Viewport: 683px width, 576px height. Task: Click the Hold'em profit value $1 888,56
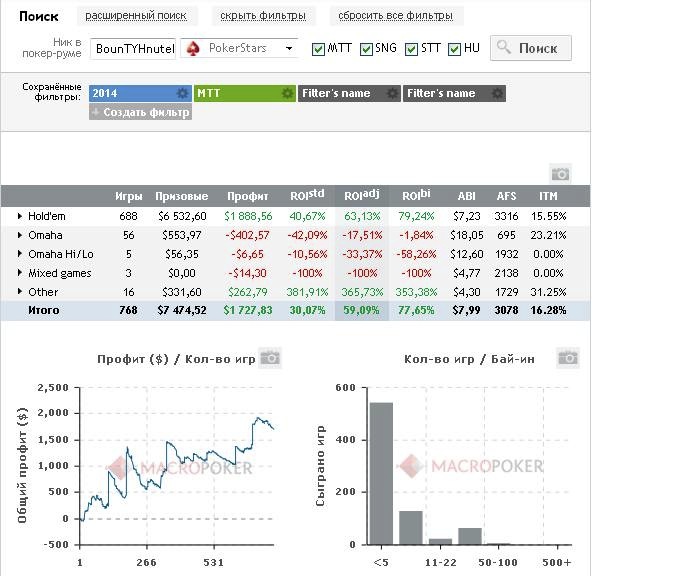(248, 216)
